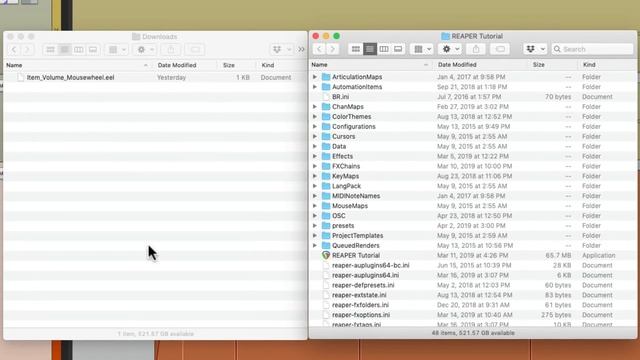The height and width of the screenshot is (360, 640).
Task: Expand the LangPack folder
Action: (x=315, y=186)
